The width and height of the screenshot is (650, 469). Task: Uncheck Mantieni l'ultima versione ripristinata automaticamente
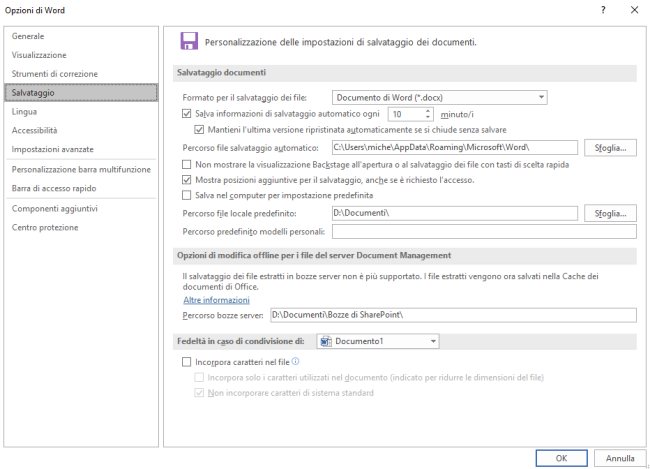pos(199,130)
